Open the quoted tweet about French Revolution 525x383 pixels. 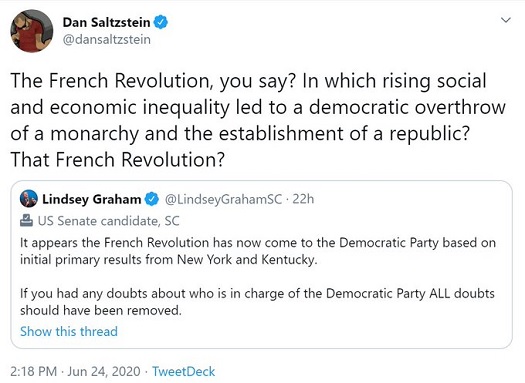261,264
